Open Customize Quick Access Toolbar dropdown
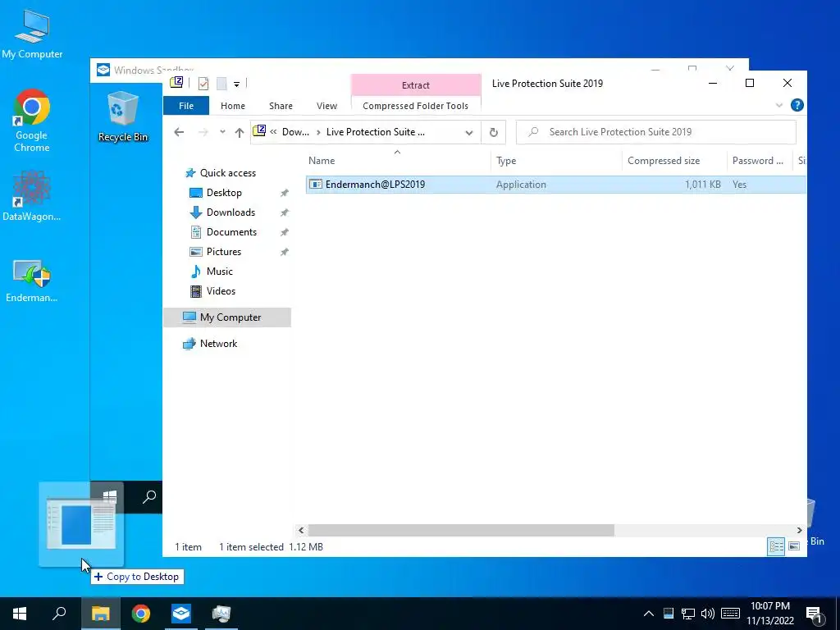 coord(236,84)
